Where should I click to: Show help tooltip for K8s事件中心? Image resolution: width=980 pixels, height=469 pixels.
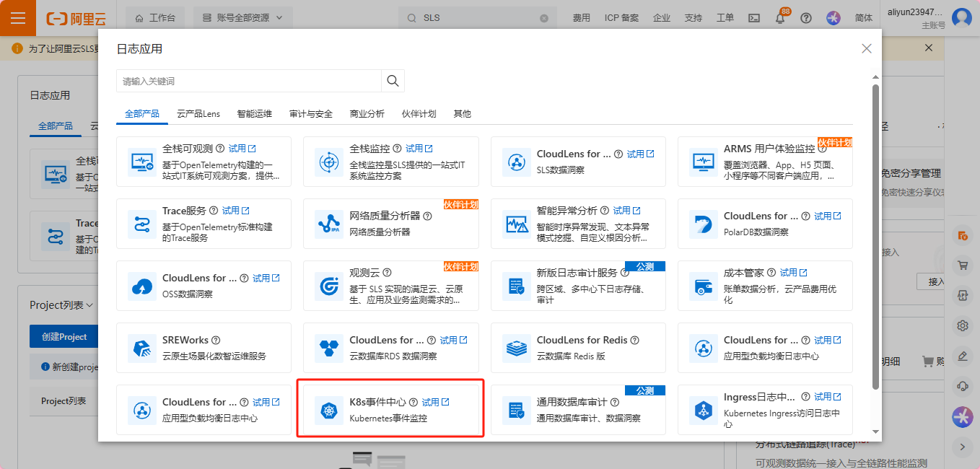pos(413,402)
